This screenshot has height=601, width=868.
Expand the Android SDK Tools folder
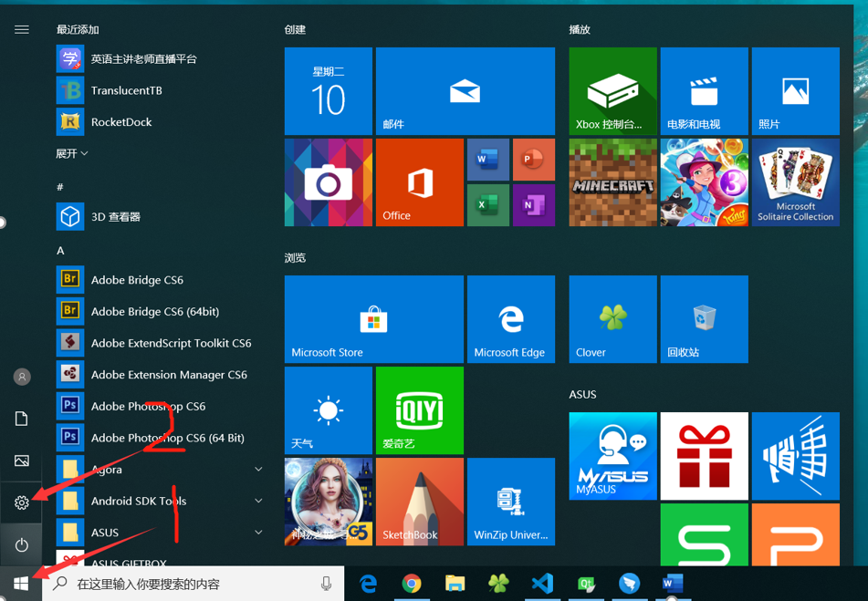pos(160,501)
